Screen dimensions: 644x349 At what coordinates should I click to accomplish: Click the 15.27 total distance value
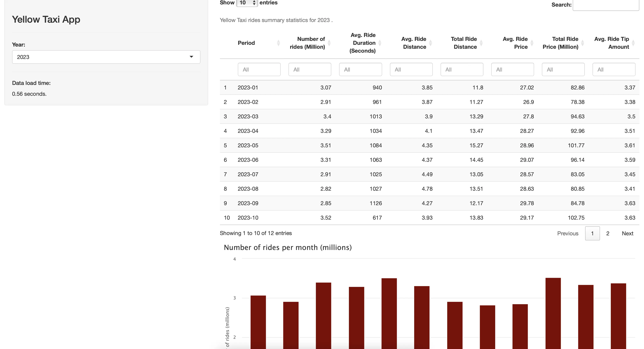point(476,145)
